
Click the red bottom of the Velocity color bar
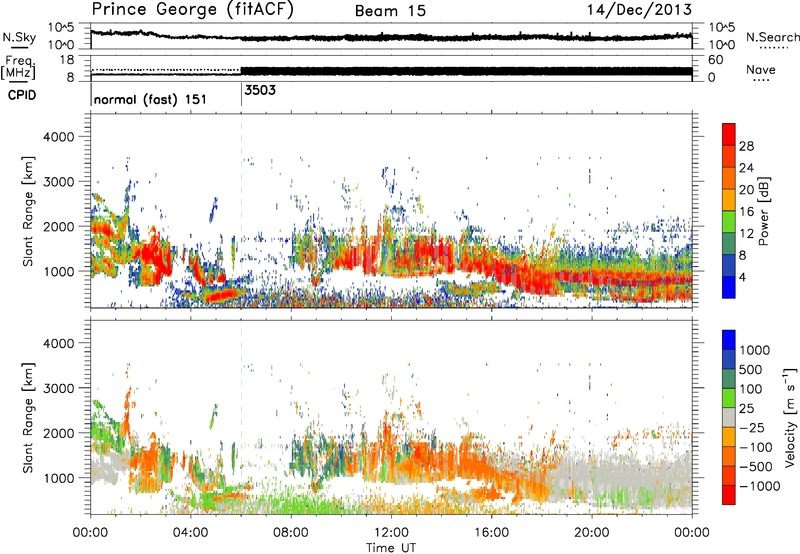pyautogui.click(x=729, y=495)
